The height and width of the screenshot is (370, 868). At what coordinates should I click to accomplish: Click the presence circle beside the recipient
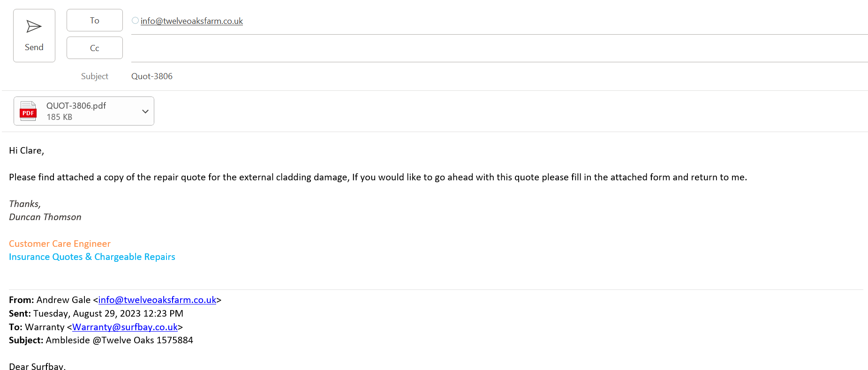[x=135, y=21]
